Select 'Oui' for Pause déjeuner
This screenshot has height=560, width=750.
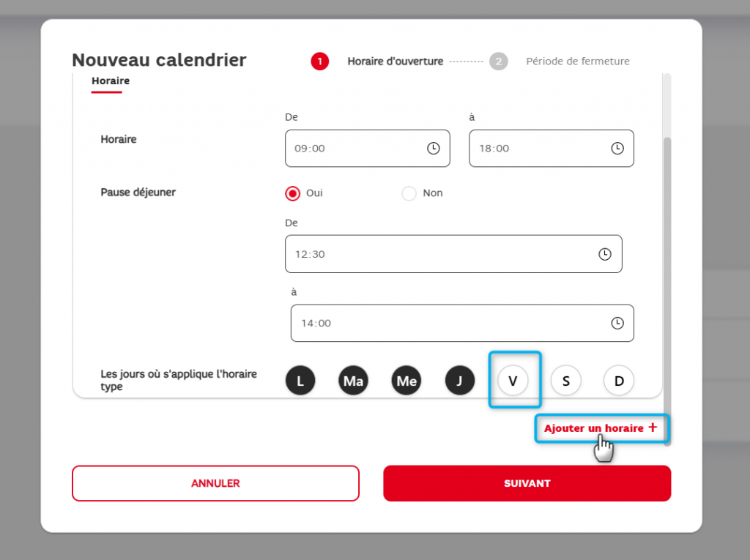(293, 193)
